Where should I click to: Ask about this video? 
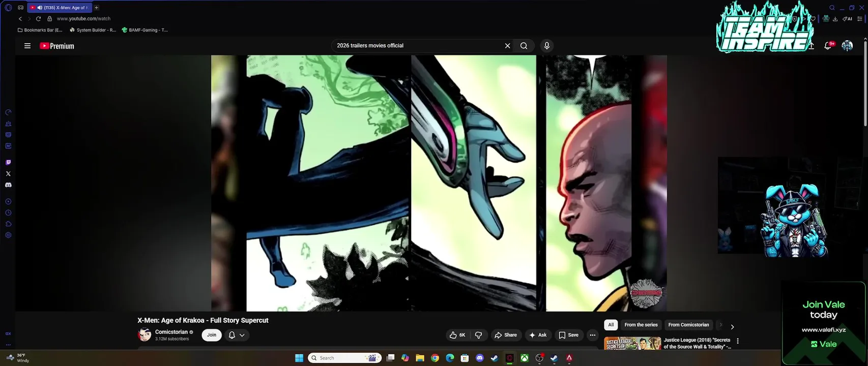point(538,335)
